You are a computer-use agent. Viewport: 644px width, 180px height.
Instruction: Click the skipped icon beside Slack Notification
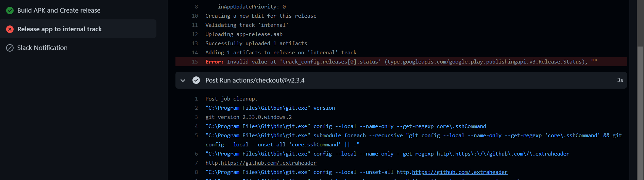10,48
